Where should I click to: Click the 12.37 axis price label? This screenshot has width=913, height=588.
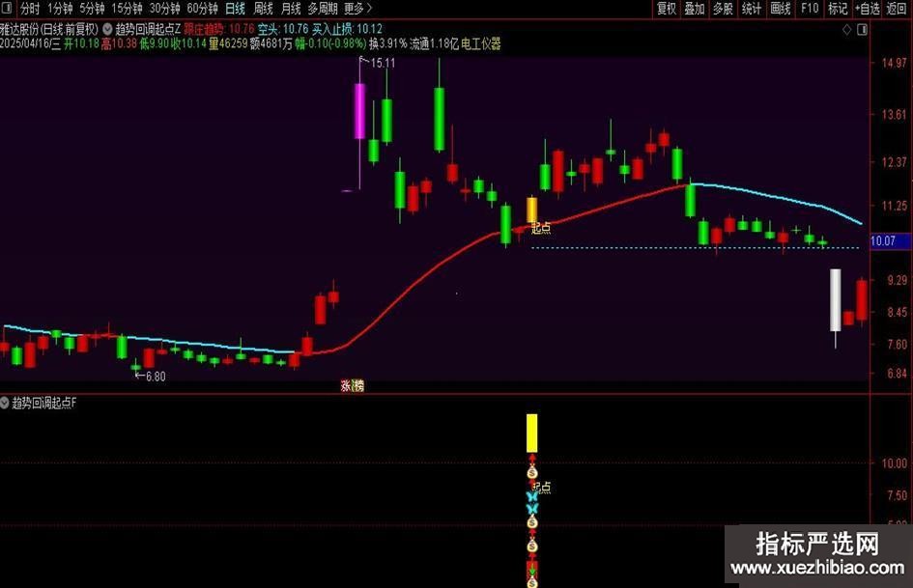895,162
